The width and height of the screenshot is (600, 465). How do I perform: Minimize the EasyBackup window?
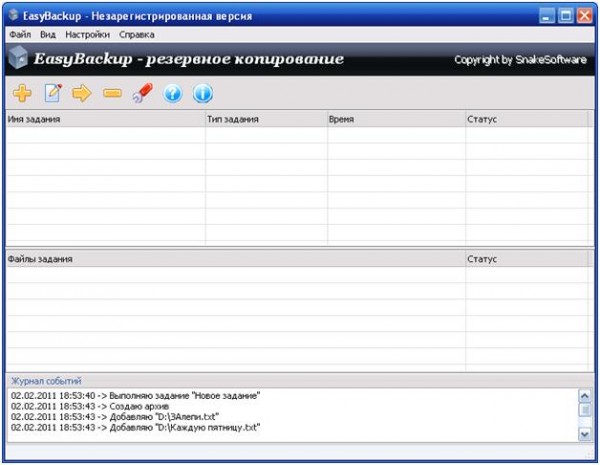pos(546,16)
